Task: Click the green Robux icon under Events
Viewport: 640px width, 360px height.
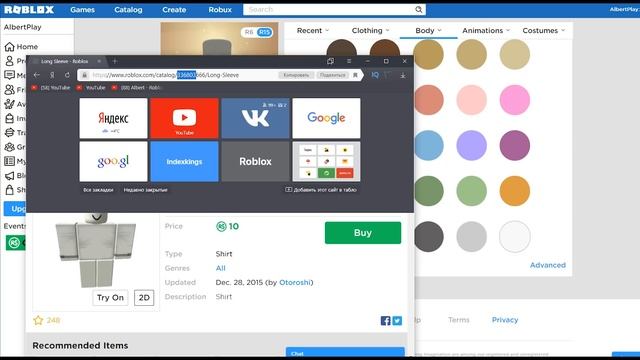Action: [x=14, y=243]
